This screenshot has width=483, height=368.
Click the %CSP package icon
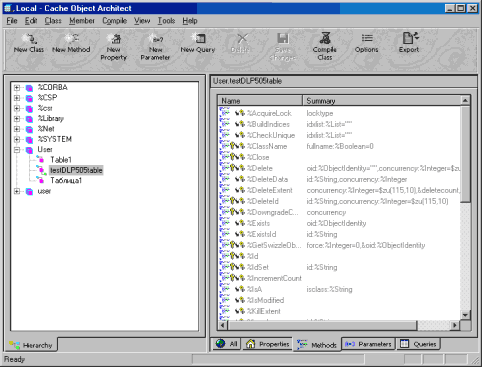[x=29, y=98]
